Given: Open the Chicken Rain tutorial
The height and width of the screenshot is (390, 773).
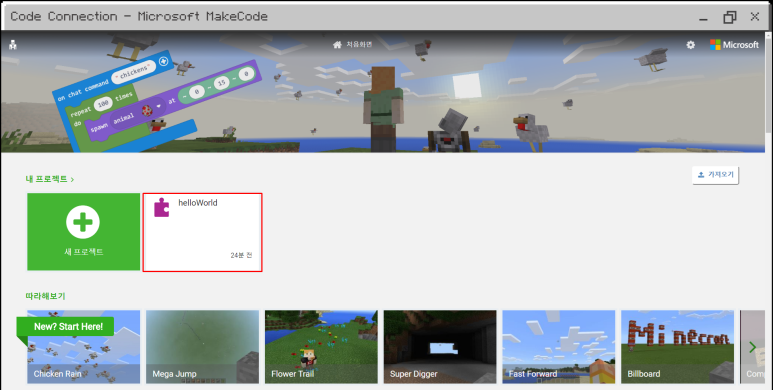Looking at the screenshot, I should click(x=84, y=347).
